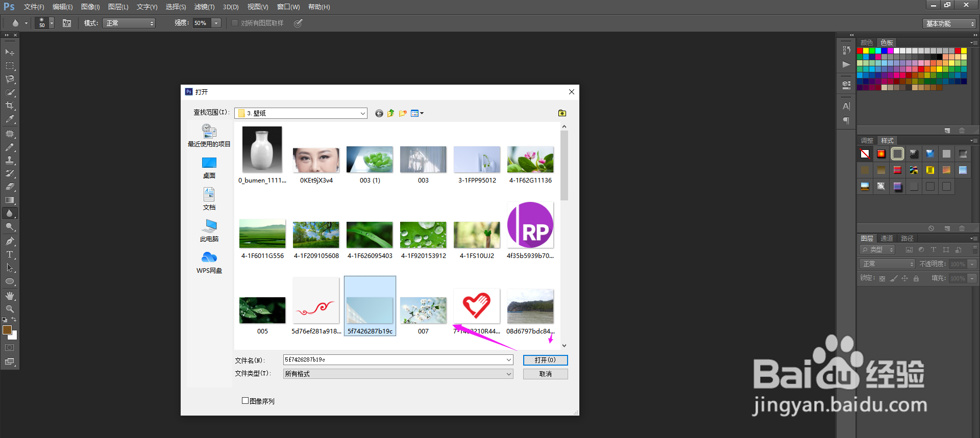The height and width of the screenshot is (438, 980).
Task: Open WPS cloud drive location
Action: 209,263
